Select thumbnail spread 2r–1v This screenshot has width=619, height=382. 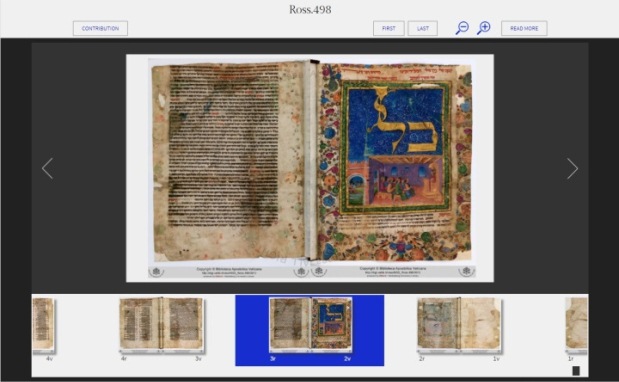459,324
